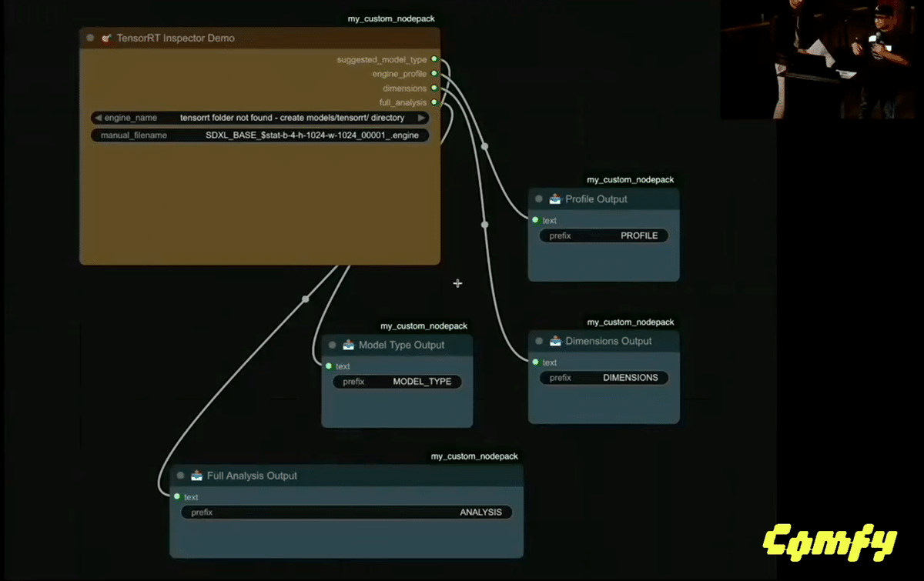Click the Dimensions Output node icon
The image size is (924, 581).
pyautogui.click(x=555, y=341)
